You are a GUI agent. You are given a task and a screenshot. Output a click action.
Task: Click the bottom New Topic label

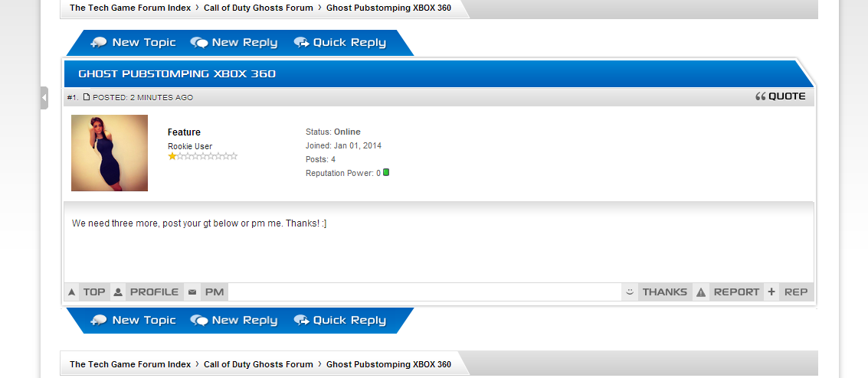144,321
